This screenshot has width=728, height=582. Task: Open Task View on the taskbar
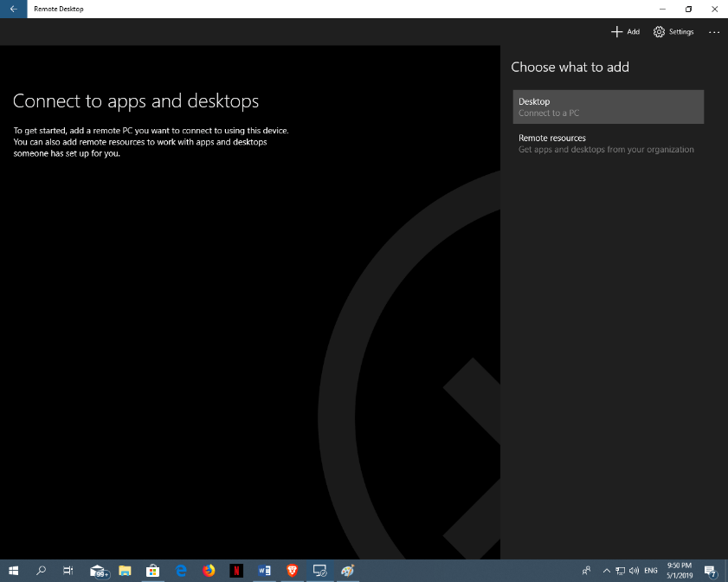tap(68, 571)
